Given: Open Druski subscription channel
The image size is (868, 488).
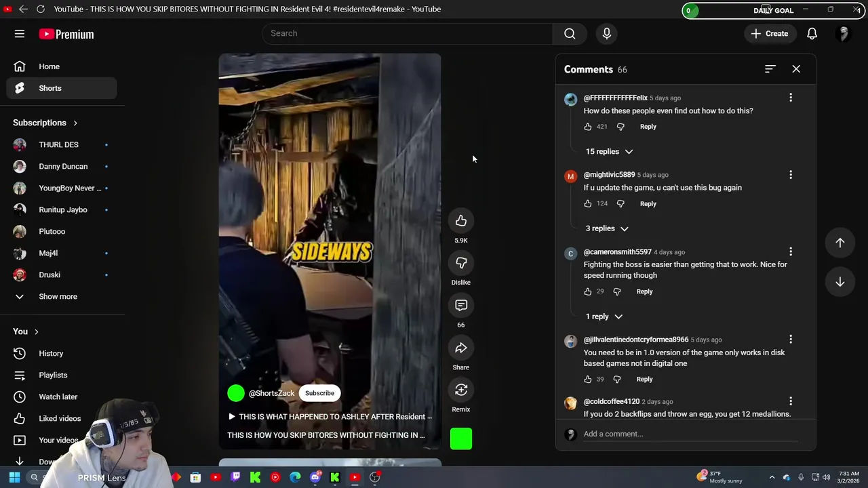Looking at the screenshot, I should click(x=61, y=274).
